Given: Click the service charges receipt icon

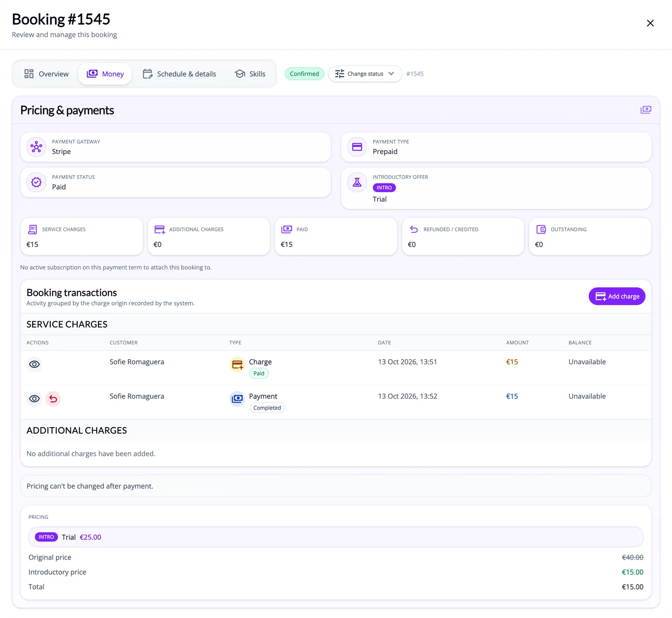Looking at the screenshot, I should [33, 229].
